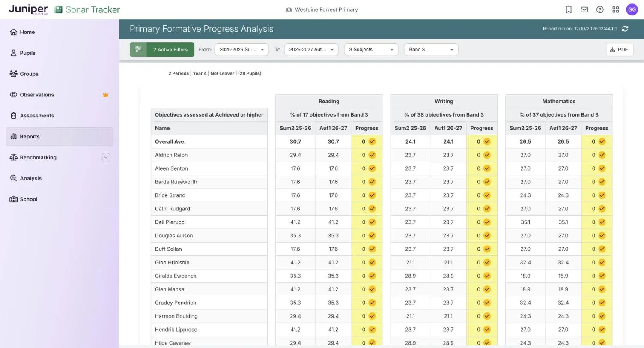
Task: Click Dell Pierucci Mathematics progress check icon
Action: 602,222
